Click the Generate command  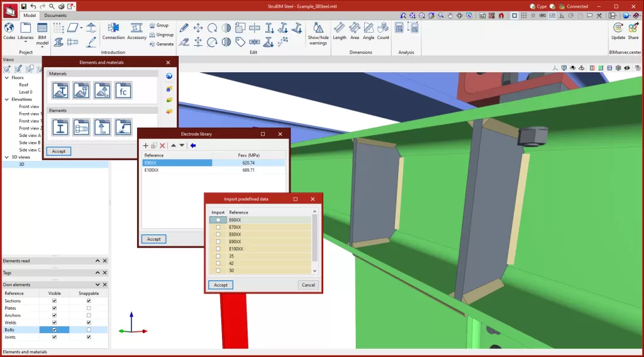[x=162, y=45]
